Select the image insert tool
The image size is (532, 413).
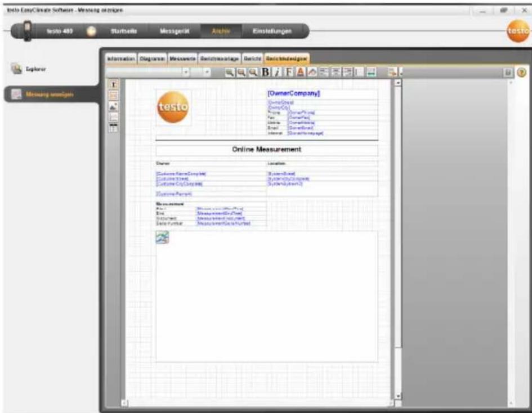(x=114, y=106)
